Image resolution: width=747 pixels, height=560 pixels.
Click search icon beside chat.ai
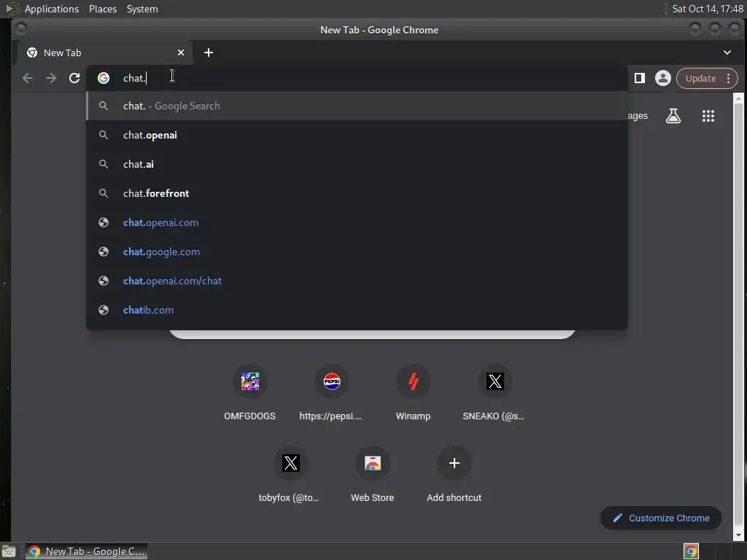coord(104,164)
